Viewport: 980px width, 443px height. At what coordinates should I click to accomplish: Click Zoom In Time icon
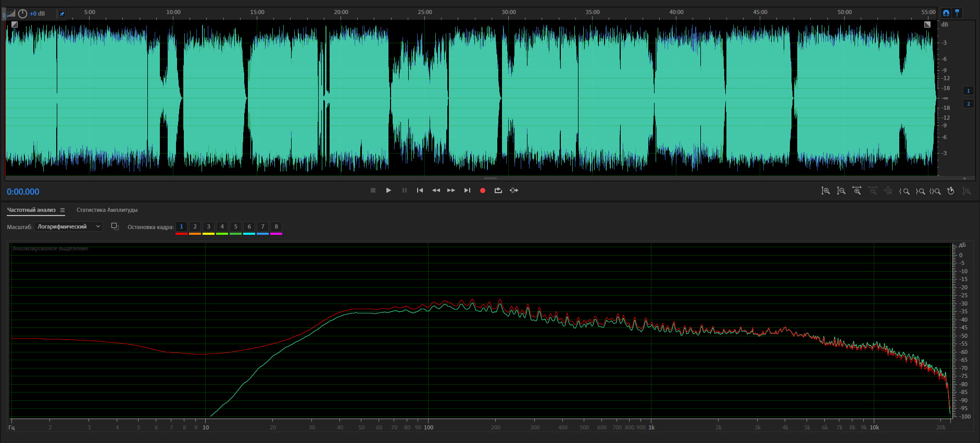pyautogui.click(x=857, y=191)
